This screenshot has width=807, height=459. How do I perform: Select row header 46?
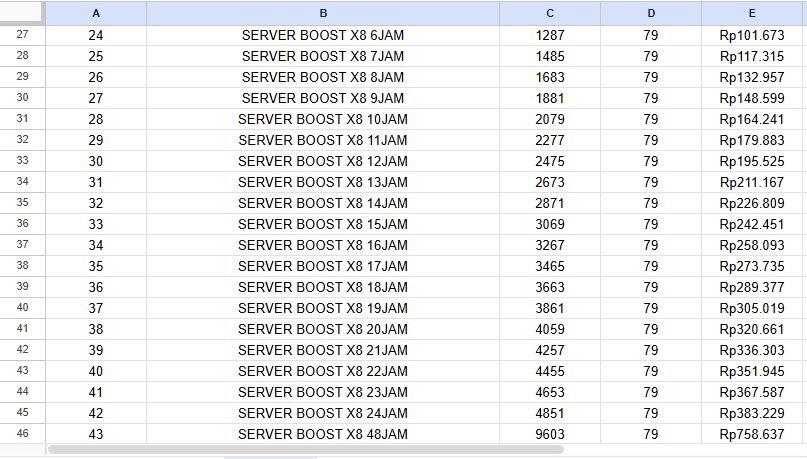pyautogui.click(x=22, y=434)
